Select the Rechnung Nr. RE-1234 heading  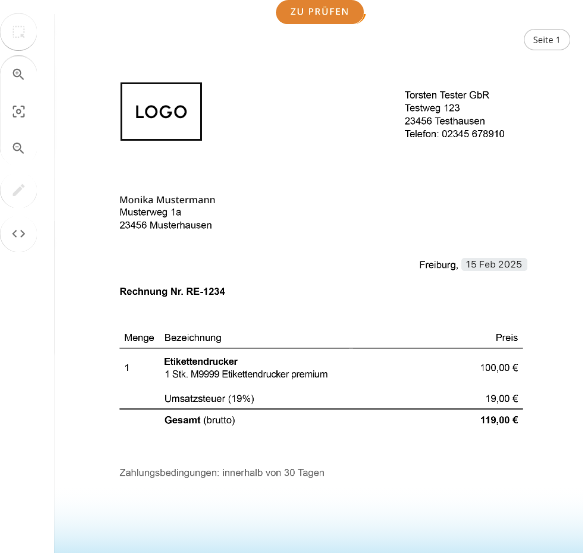coord(172,292)
